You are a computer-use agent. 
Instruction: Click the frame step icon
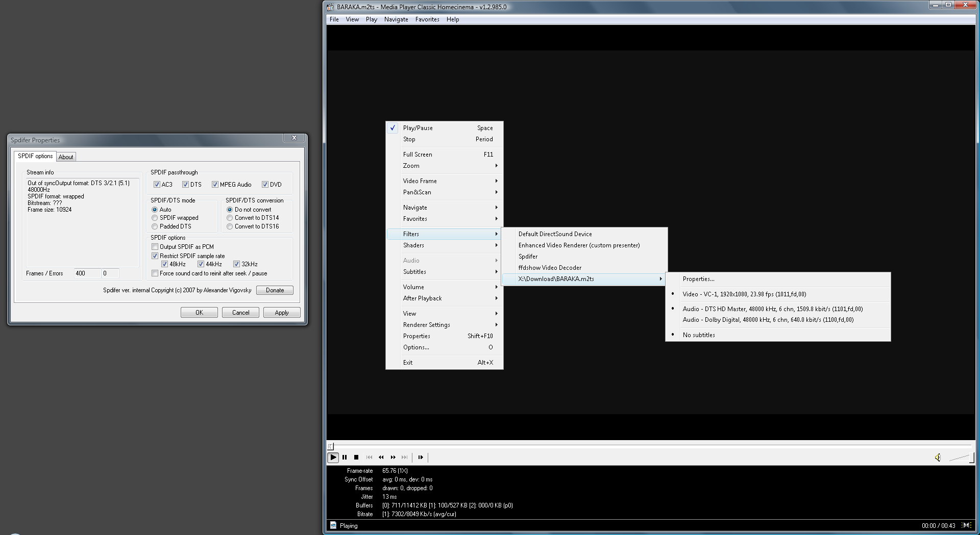click(421, 457)
